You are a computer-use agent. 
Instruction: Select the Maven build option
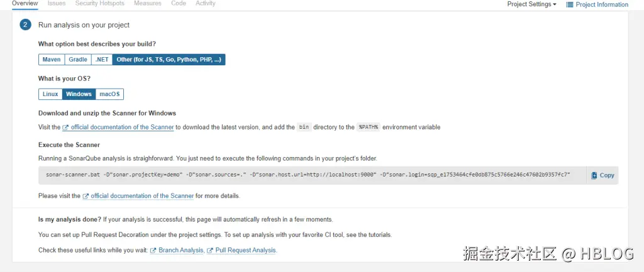[x=52, y=60]
